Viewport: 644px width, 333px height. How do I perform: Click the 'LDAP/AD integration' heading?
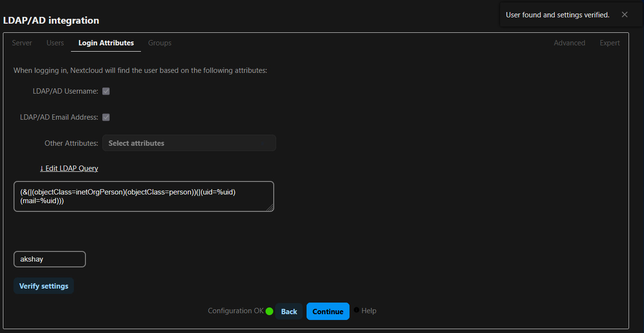[x=51, y=21]
